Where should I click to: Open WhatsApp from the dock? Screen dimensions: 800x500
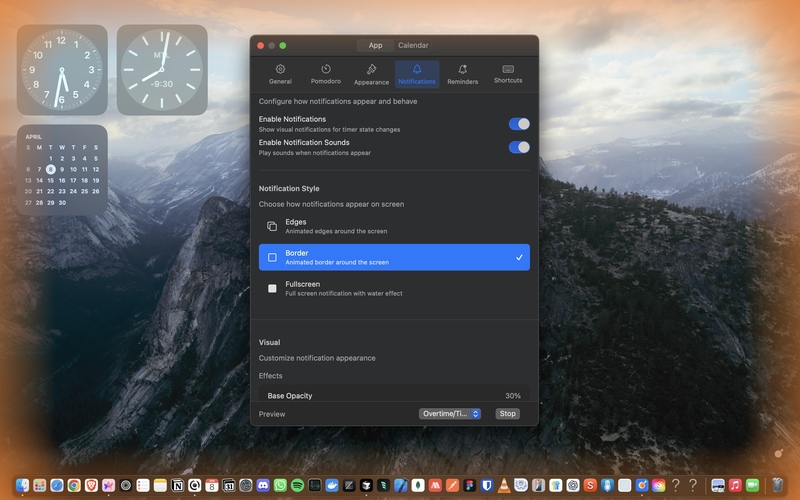point(280,485)
